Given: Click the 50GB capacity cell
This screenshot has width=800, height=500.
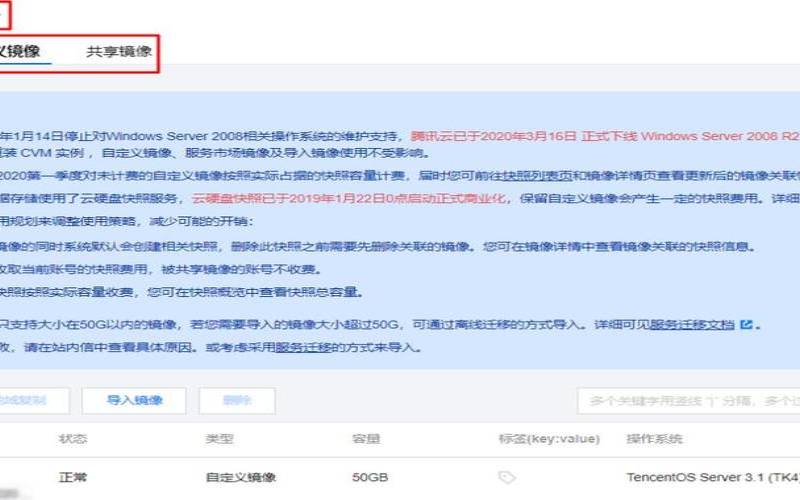Looking at the screenshot, I should (370, 478).
